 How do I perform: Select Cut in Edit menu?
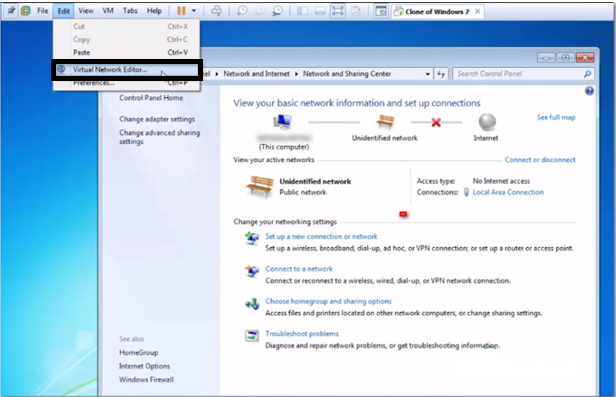[126, 26]
